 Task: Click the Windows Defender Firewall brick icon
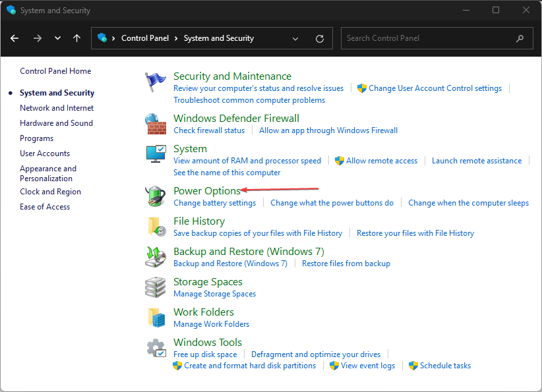pos(155,124)
